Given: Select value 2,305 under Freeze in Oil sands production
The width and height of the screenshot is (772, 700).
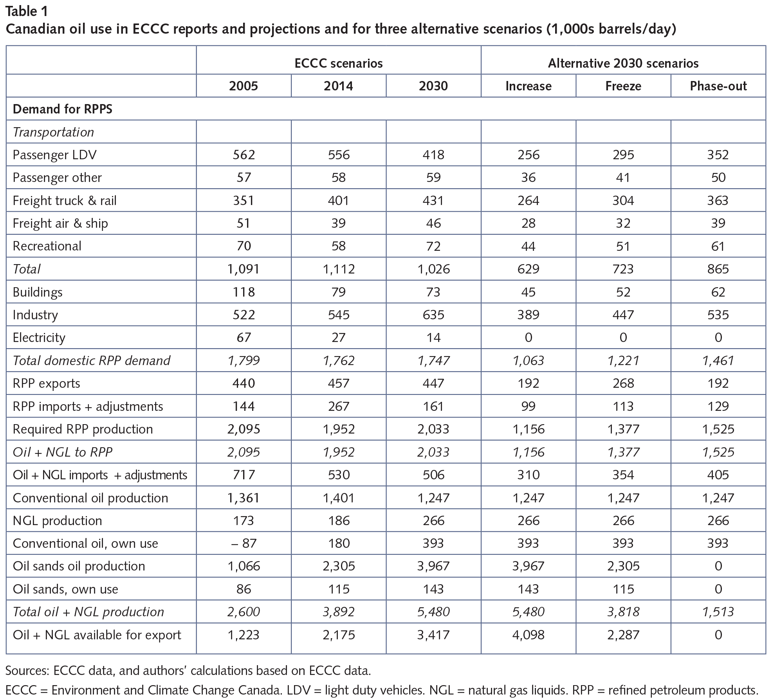Looking at the screenshot, I should tap(623, 566).
